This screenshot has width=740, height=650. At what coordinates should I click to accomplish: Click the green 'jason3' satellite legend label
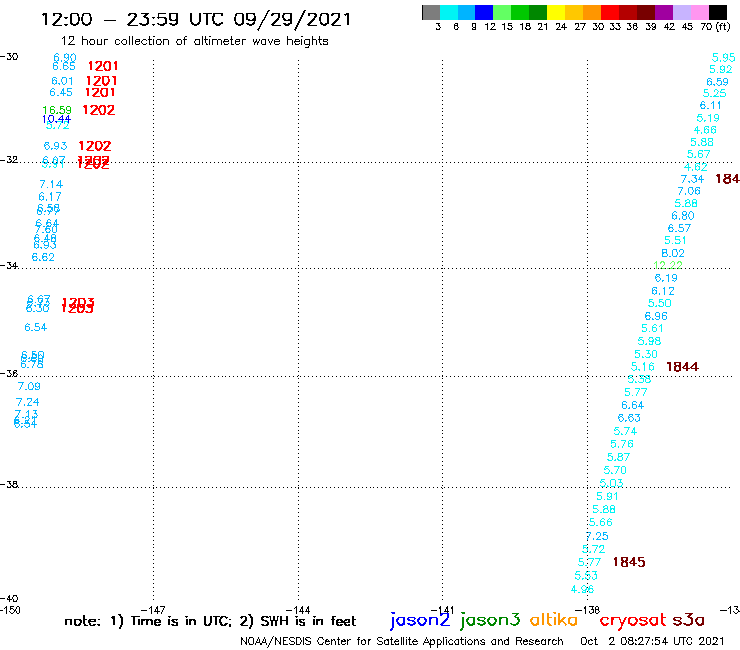489,620
